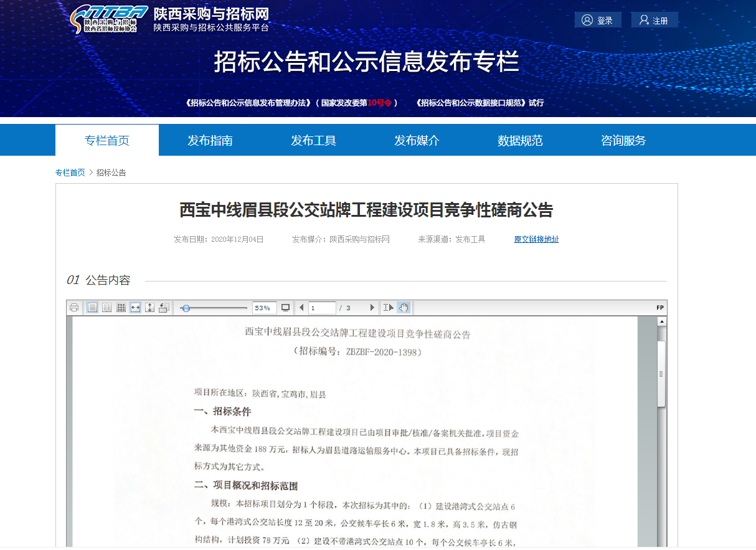Image resolution: width=756 pixels, height=550 pixels.
Task: Open the 数据规范 tab
Action: point(520,141)
